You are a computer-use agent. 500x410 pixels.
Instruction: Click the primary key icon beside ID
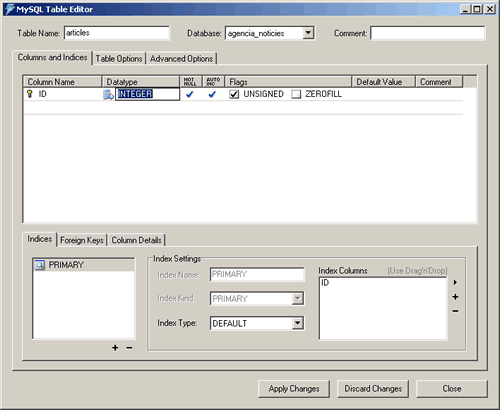point(30,94)
